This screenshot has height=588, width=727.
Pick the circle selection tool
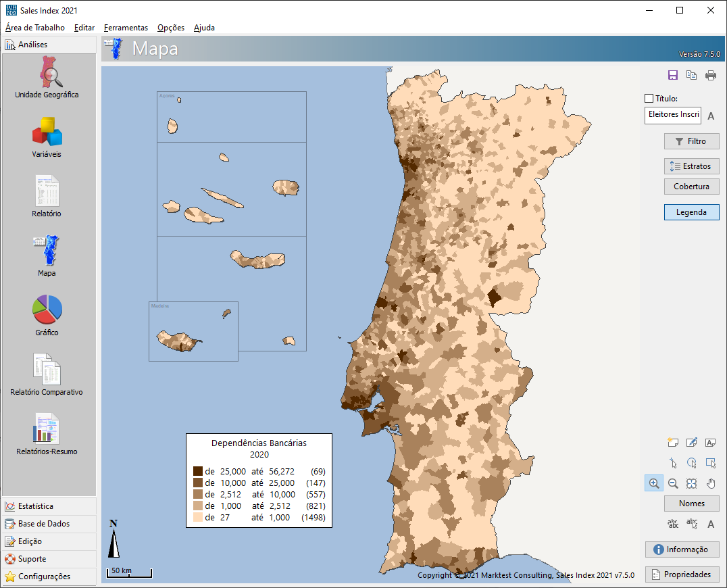coord(691,463)
